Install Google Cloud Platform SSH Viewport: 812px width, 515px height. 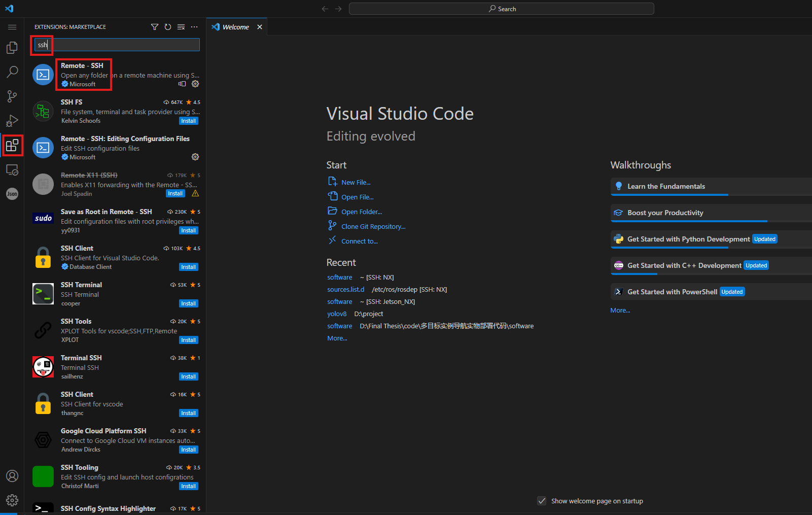pos(189,450)
